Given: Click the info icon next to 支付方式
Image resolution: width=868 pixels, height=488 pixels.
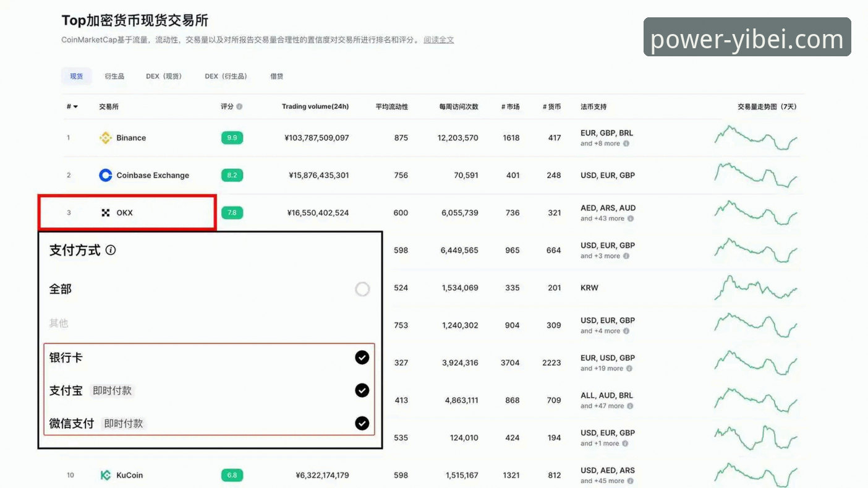Looking at the screenshot, I should tap(110, 250).
